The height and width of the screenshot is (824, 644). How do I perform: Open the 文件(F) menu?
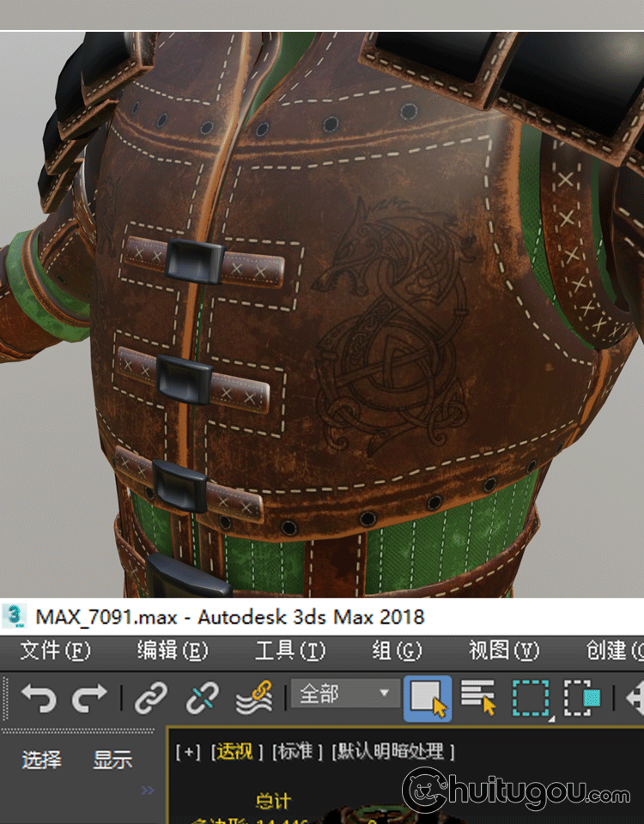55,651
